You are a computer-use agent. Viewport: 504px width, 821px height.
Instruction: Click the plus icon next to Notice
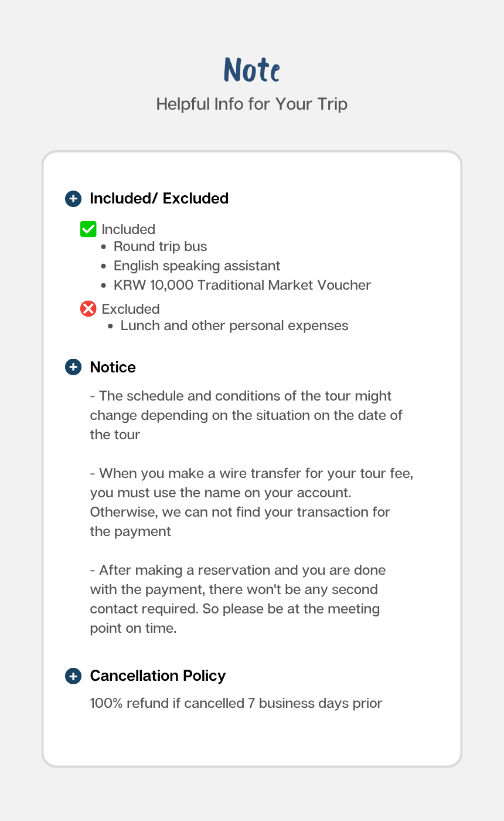[73, 367]
